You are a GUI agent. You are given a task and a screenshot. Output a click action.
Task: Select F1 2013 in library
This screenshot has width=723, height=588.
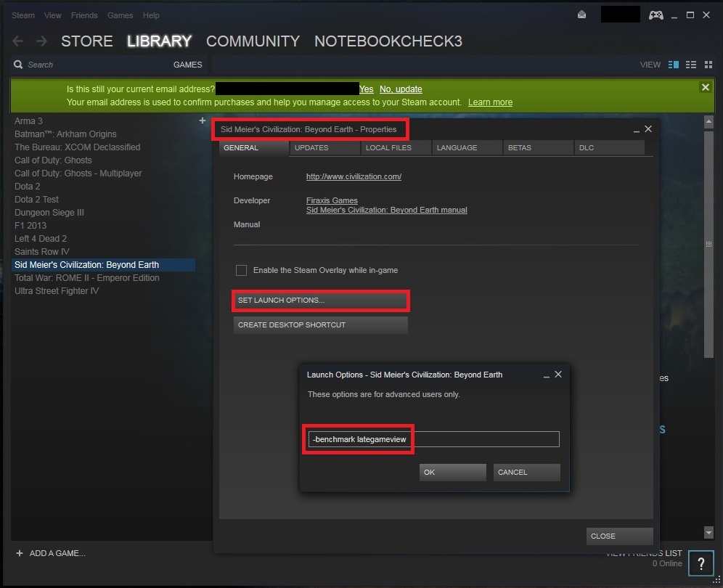[x=30, y=226]
